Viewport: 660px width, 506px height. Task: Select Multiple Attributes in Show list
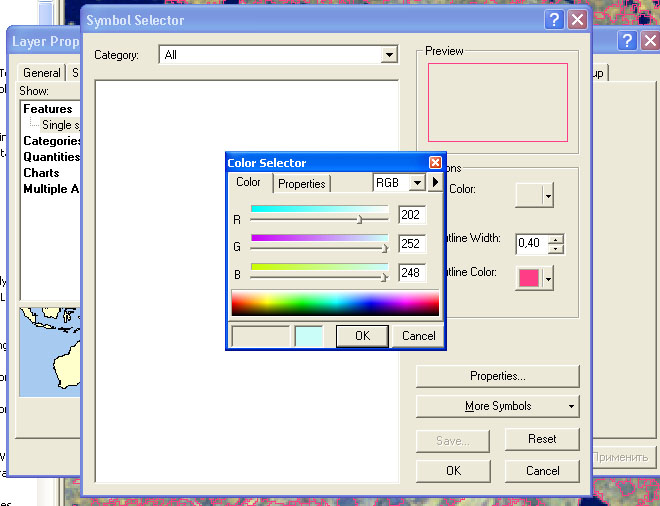(x=51, y=189)
